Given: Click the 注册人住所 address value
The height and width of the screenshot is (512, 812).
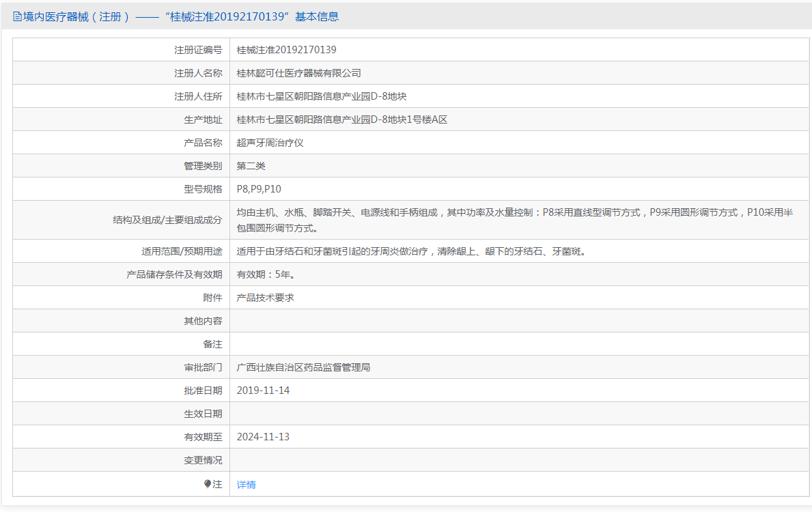Looking at the screenshot, I should (321, 96).
